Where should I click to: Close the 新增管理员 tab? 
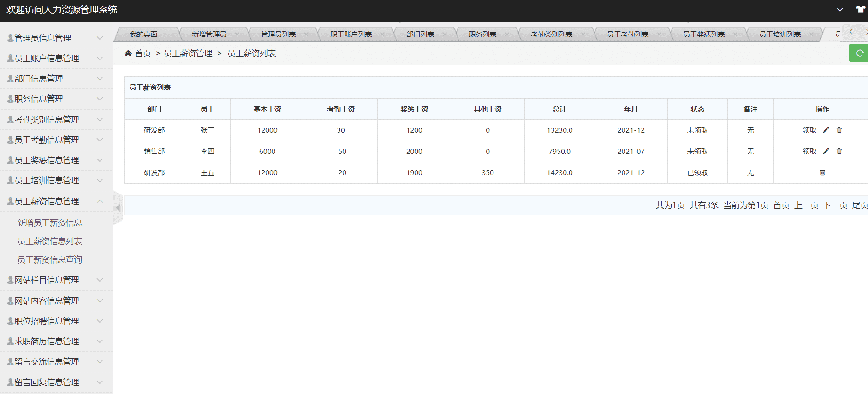point(237,35)
